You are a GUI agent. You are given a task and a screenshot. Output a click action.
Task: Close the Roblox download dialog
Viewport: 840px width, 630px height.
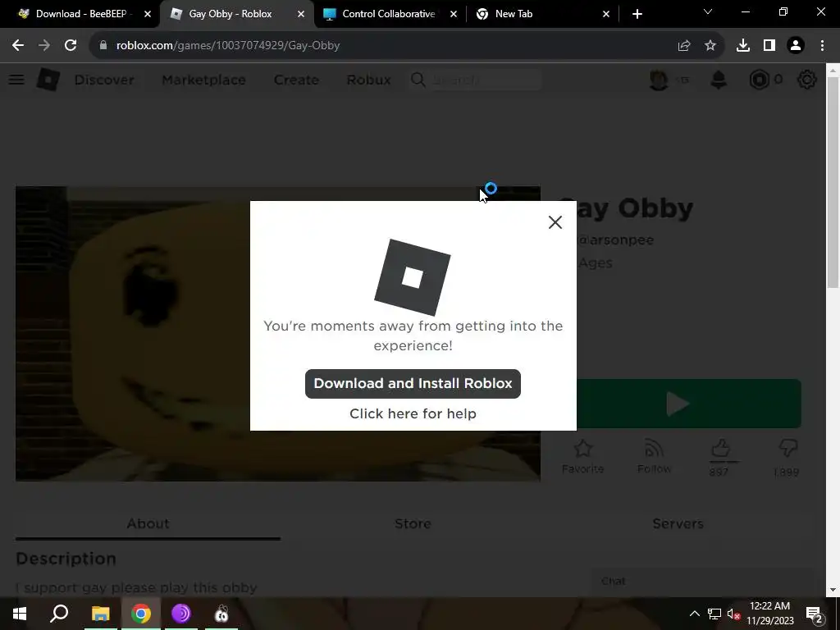click(x=555, y=222)
